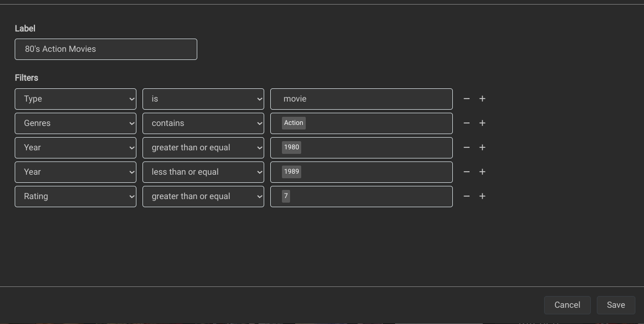Add a filter after the 1980 Year row
644x324 pixels.
coord(482,147)
